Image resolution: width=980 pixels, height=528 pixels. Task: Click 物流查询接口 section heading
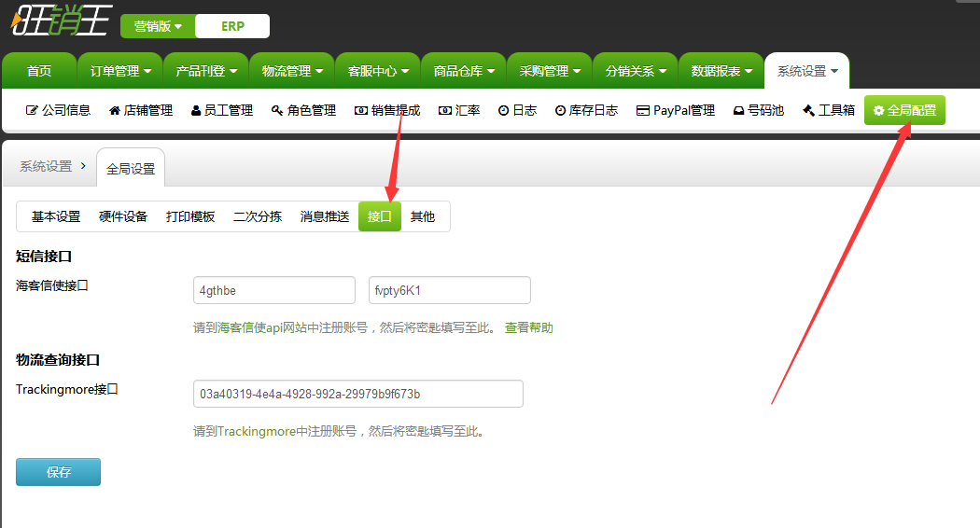tap(58, 360)
